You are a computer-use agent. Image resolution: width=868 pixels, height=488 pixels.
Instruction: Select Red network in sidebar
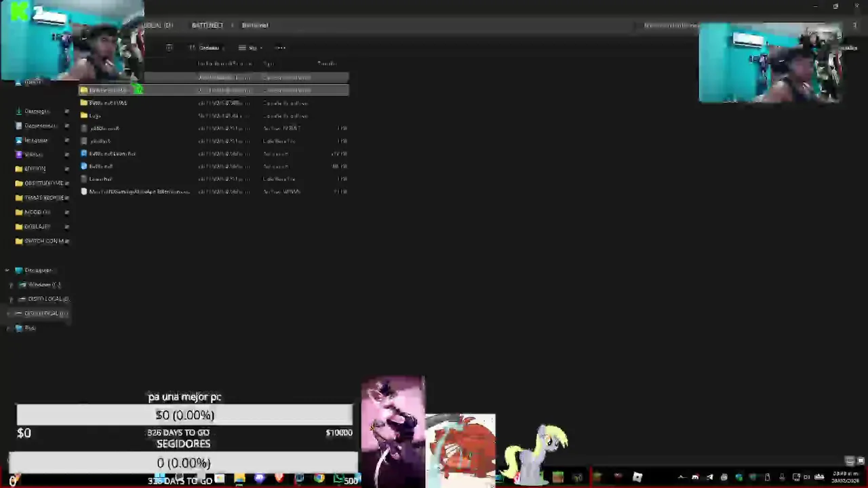(x=27, y=328)
